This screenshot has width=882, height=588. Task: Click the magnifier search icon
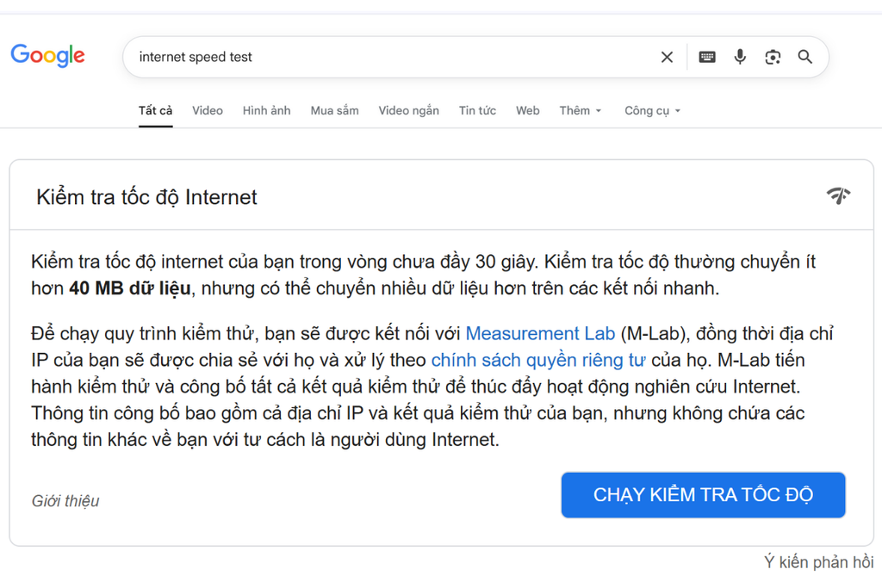[805, 57]
